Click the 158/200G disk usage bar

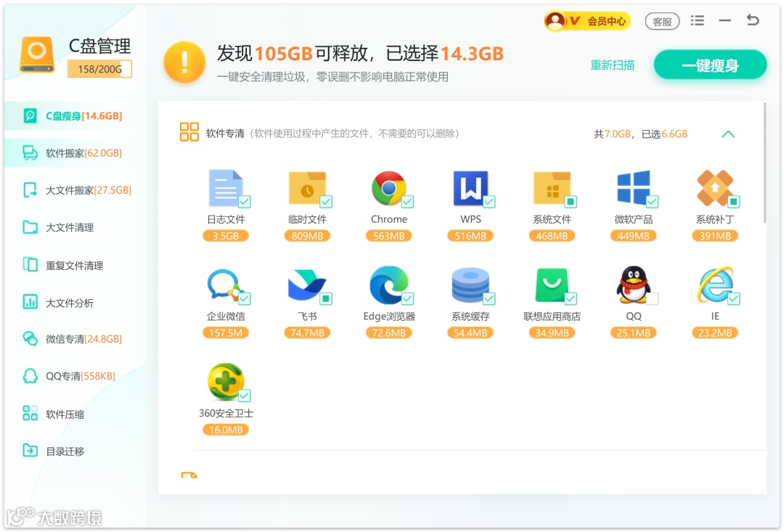tap(99, 69)
